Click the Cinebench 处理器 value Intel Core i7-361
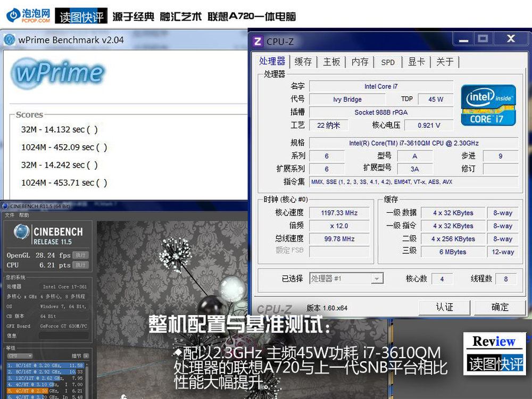Viewport: 532px width, 399px height. point(64,287)
